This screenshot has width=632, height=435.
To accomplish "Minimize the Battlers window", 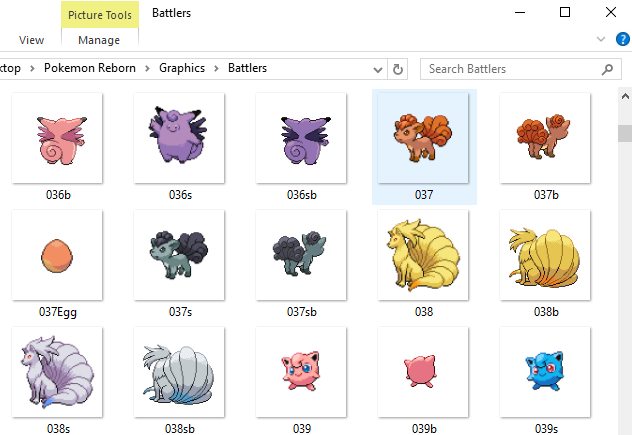I will (x=520, y=12).
